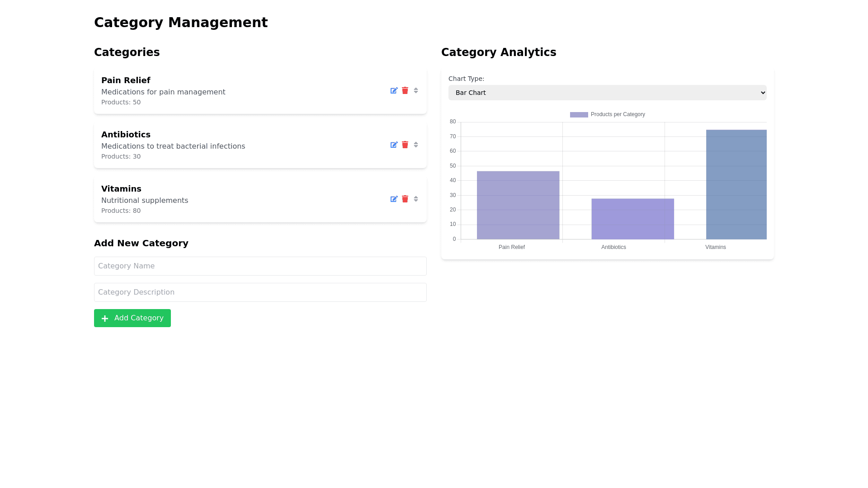Delete the Pain Relief category
Screen dimensions: 868x488
(405, 90)
